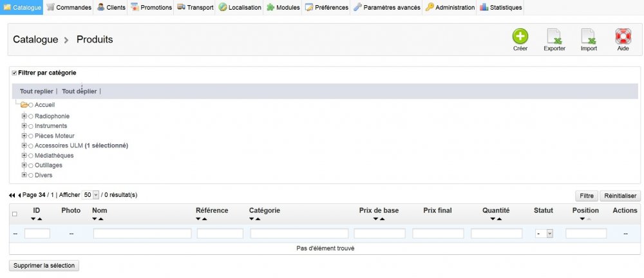This screenshot has height=278, width=644.
Task: Expand the Instruments category node
Action: coord(24,126)
